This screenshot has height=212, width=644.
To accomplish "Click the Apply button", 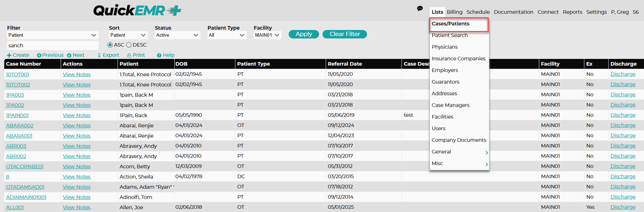I will click(304, 34).
